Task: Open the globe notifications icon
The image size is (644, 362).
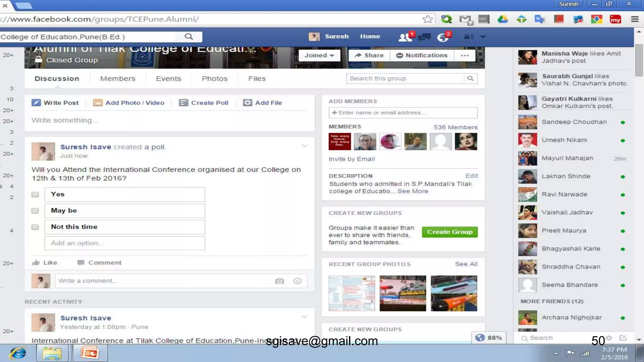Action: (x=443, y=37)
